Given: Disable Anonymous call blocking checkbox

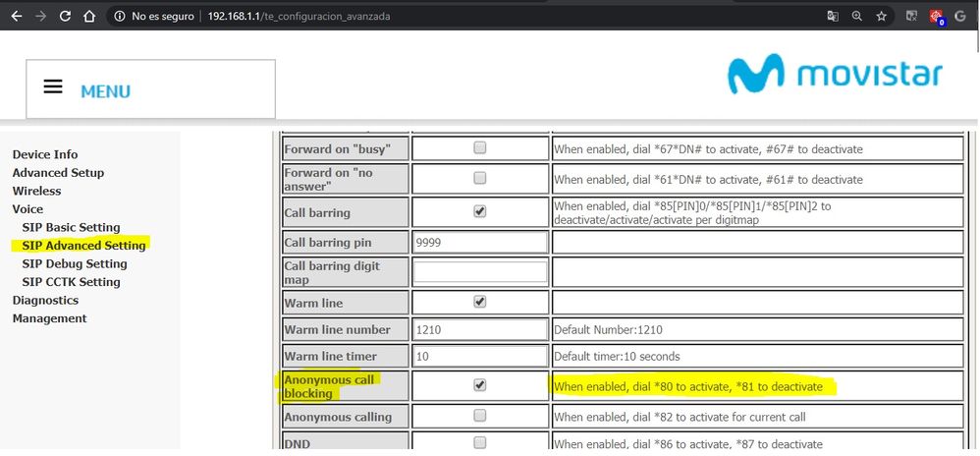Looking at the screenshot, I should [480, 385].
